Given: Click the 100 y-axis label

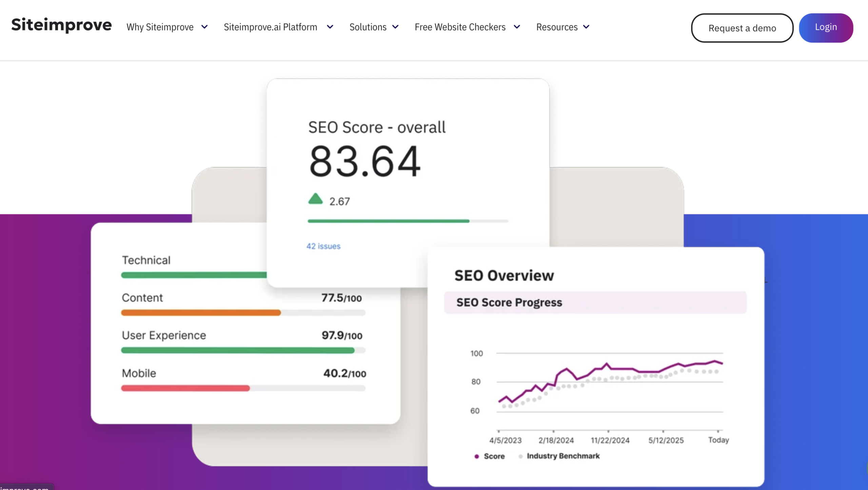Looking at the screenshot, I should pyautogui.click(x=476, y=354).
